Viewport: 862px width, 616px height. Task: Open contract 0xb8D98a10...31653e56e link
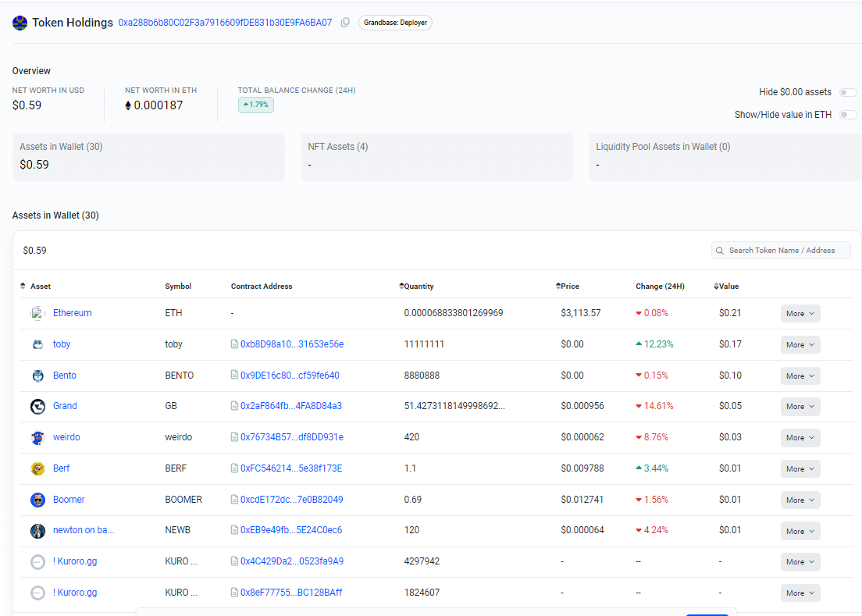(x=292, y=344)
